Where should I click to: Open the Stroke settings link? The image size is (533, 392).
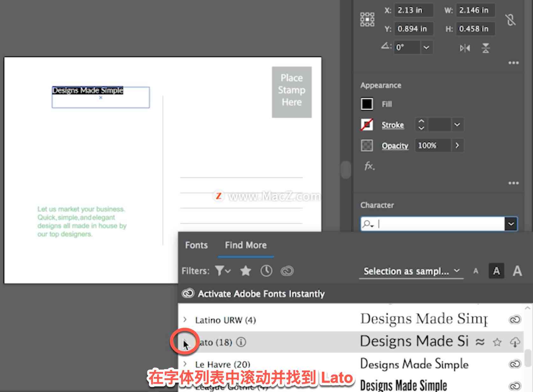[x=393, y=125]
